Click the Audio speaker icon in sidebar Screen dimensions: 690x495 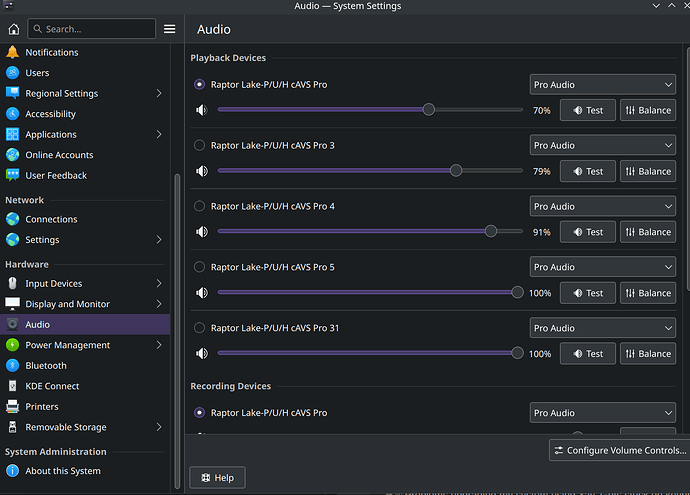point(12,324)
